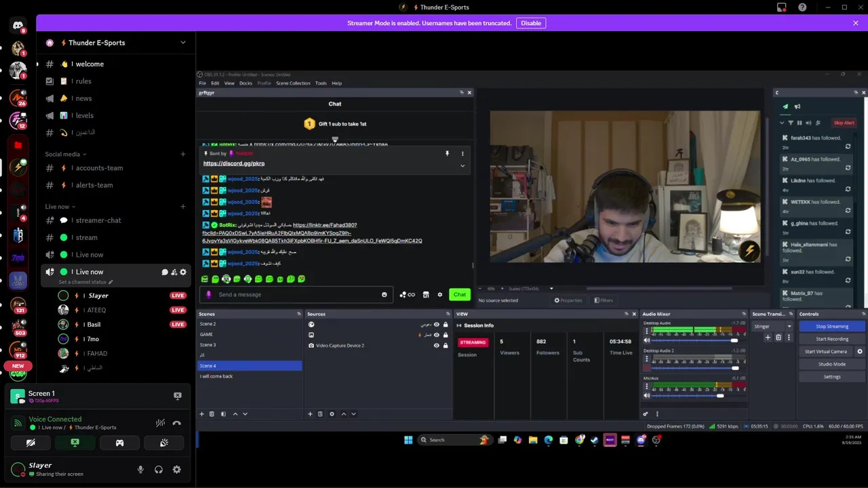Image resolution: width=868 pixels, height=488 pixels.
Task: Click the green Chat send button
Action: coord(460,294)
